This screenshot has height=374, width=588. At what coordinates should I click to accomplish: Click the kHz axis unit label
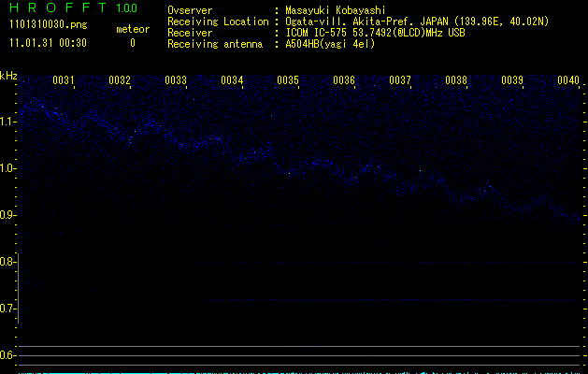8,76
